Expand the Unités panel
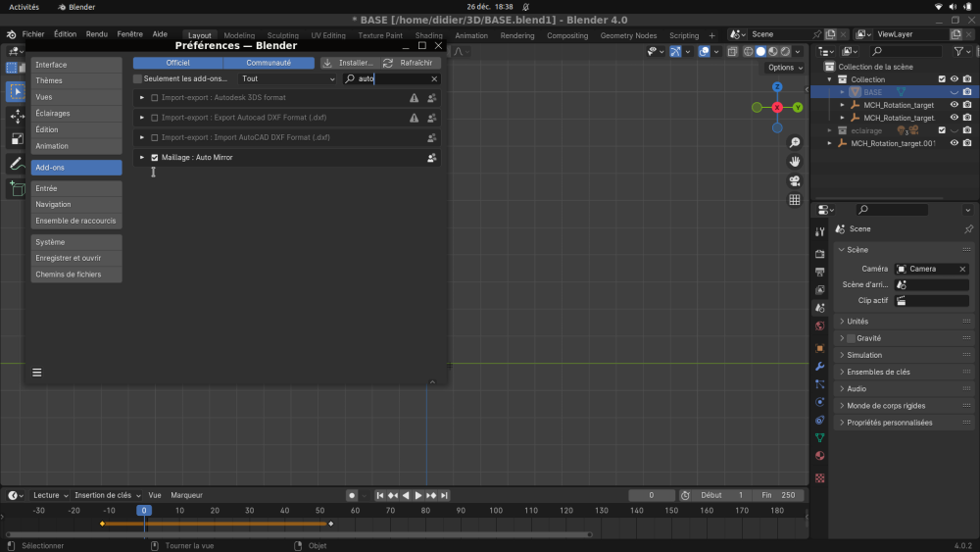Viewport: 980px width, 552px height. coord(857,322)
